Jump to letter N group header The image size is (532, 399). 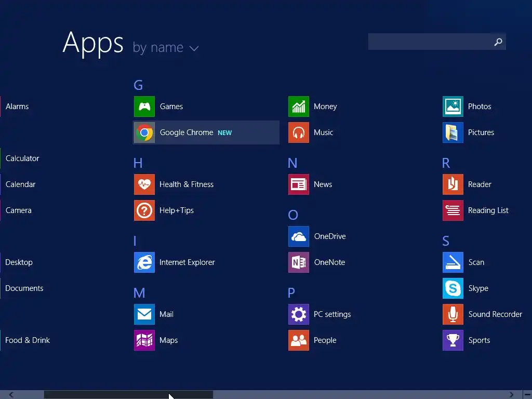point(292,163)
